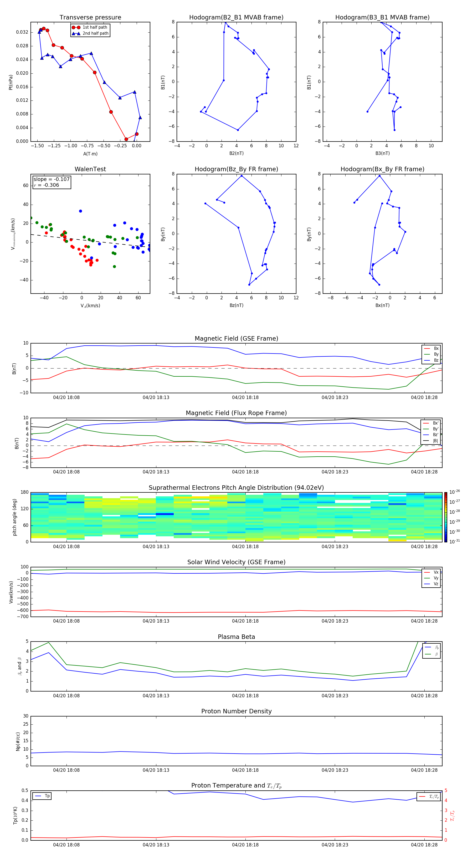
Task: Click '1st half path' legend entry
Action: click(x=90, y=27)
